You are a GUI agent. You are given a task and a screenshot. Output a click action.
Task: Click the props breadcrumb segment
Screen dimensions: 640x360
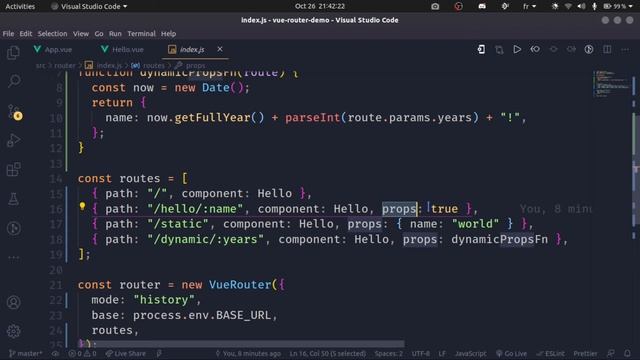(x=190, y=65)
